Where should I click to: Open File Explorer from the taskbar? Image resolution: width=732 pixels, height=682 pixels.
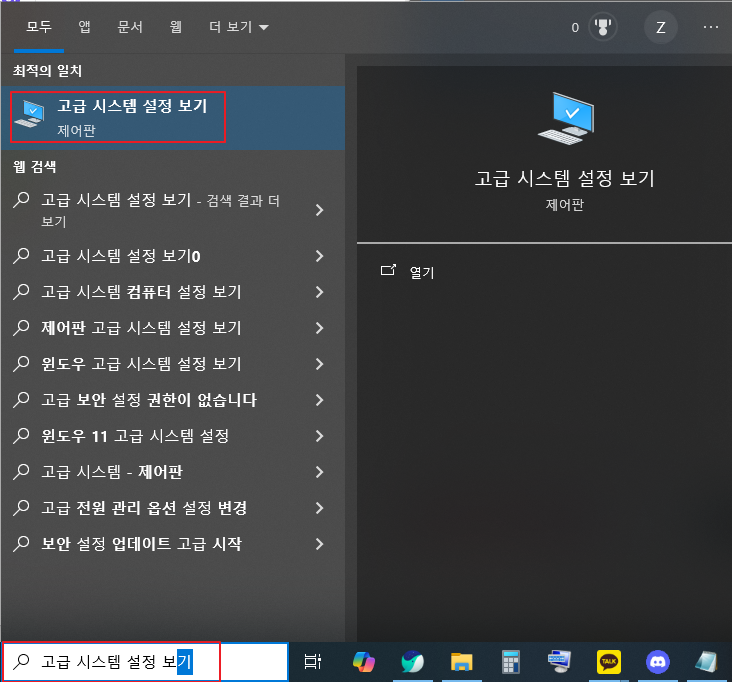tap(462, 661)
